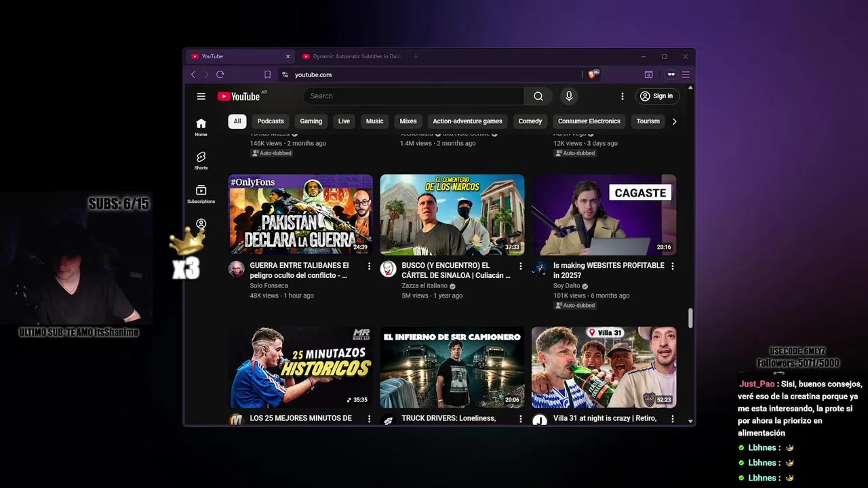The image size is (868, 488).
Task: View site information icon beside youtube.com
Action: point(285,75)
